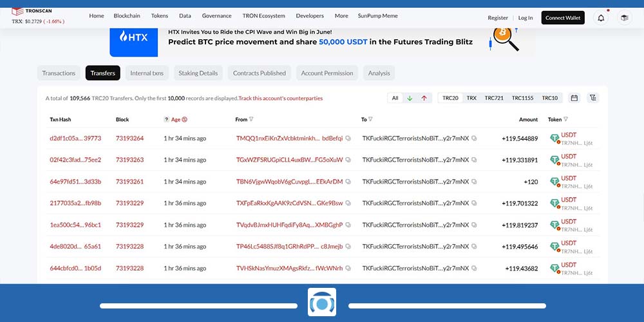
Task: Show only incoming transfers with green arrow
Action: (x=410, y=98)
